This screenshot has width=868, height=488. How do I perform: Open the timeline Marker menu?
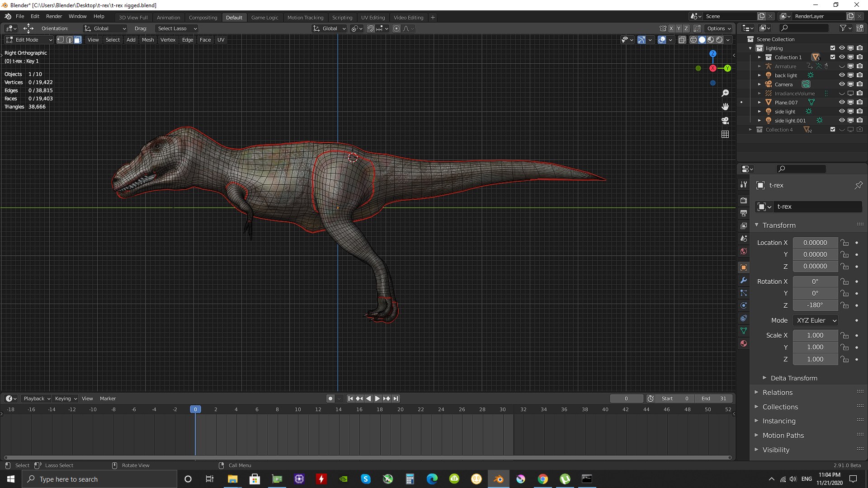(108, 399)
